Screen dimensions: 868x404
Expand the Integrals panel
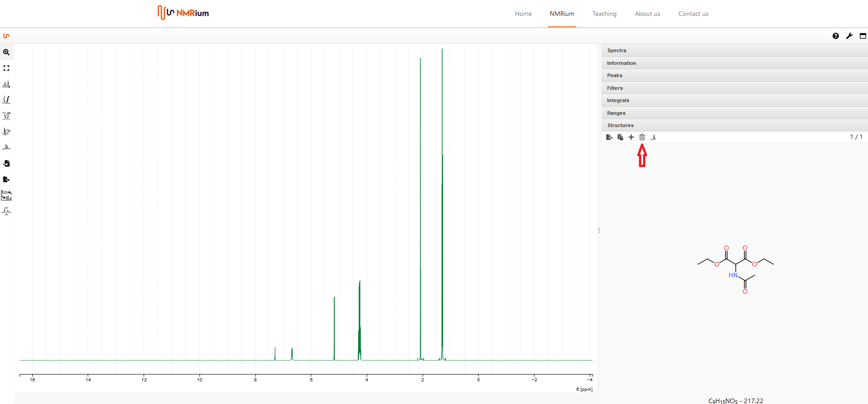point(618,100)
